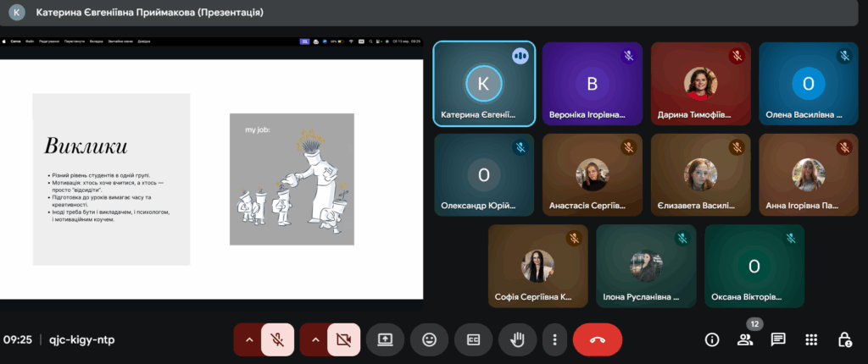
Task: Turn on closed captions
Action: (472, 339)
